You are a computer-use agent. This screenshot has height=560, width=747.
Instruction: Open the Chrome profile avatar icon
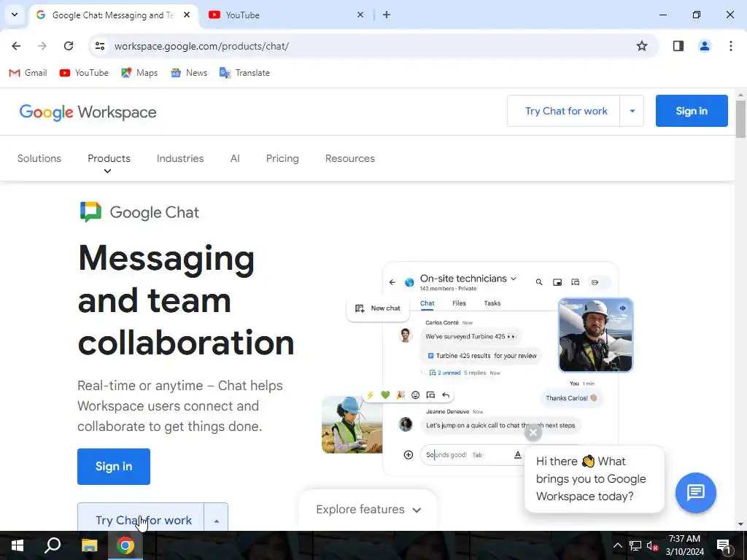pos(704,46)
